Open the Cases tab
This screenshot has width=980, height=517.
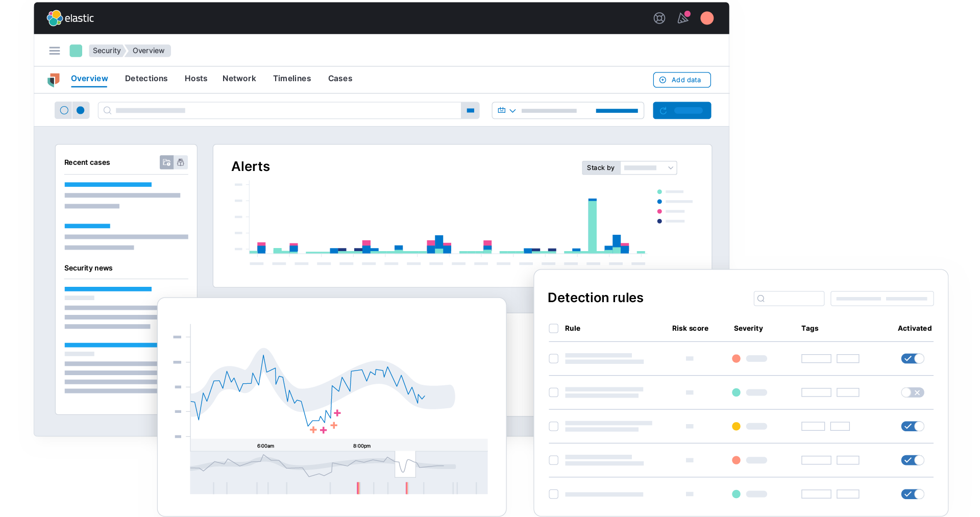pyautogui.click(x=340, y=79)
